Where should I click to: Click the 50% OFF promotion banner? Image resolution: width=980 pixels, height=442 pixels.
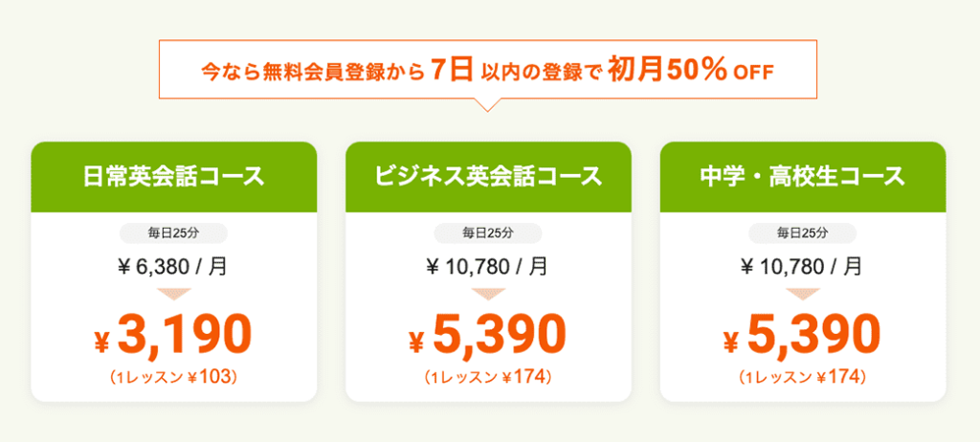point(488,70)
